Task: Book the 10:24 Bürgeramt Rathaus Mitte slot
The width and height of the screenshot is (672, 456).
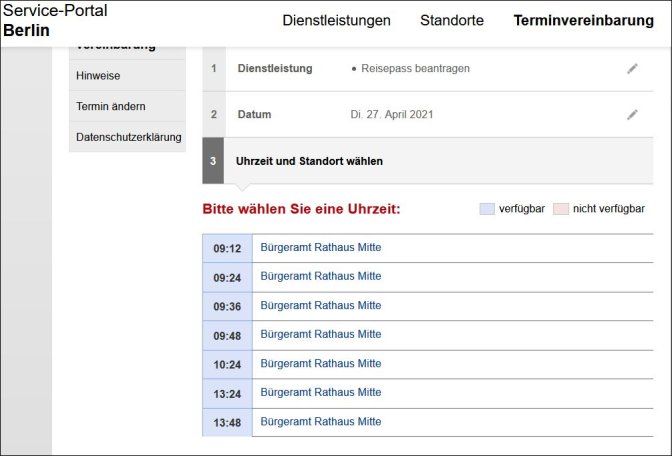Action: 321,363
